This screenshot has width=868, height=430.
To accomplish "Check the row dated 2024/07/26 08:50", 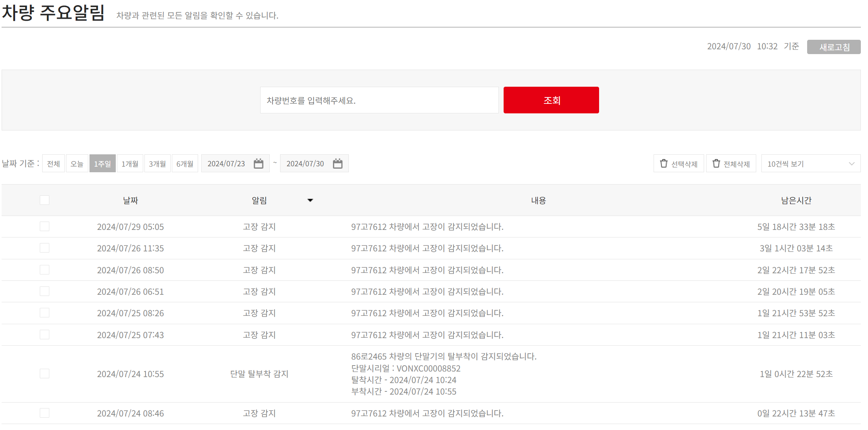I will tap(45, 270).
